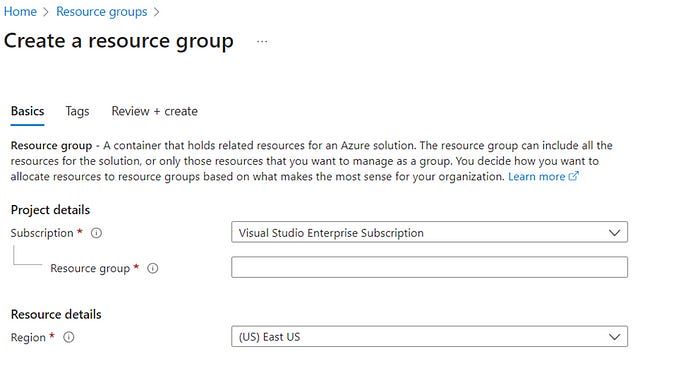The image size is (700, 386).
Task: Open the ellipsis more options menu
Action: [262, 42]
